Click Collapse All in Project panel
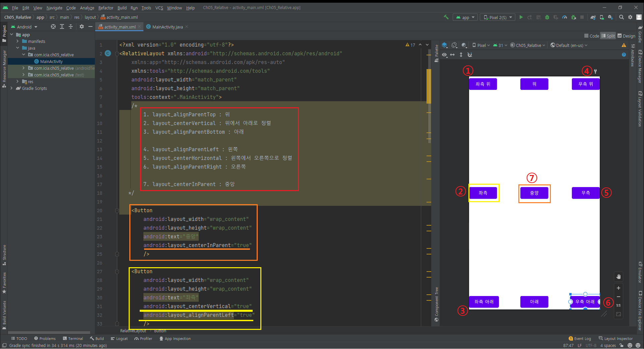Screen dimensions: 644x349 [x=71, y=27]
